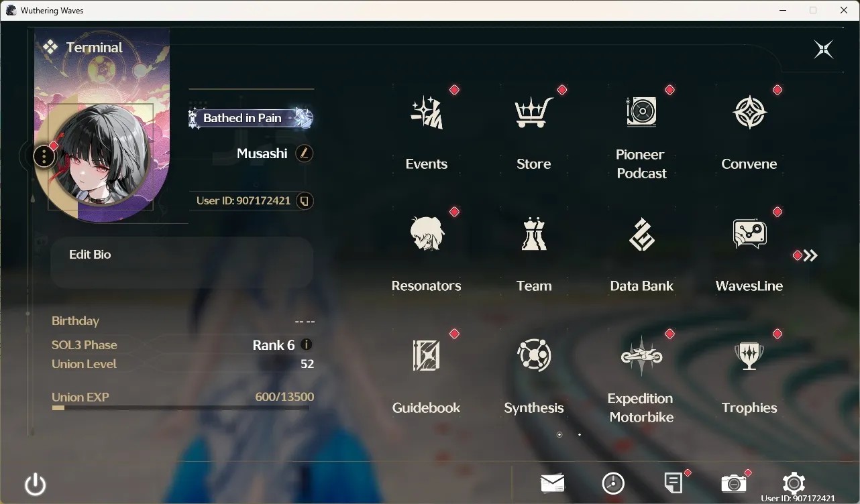Open the notice board icon
Screen dimensions: 860x504
tap(673, 483)
